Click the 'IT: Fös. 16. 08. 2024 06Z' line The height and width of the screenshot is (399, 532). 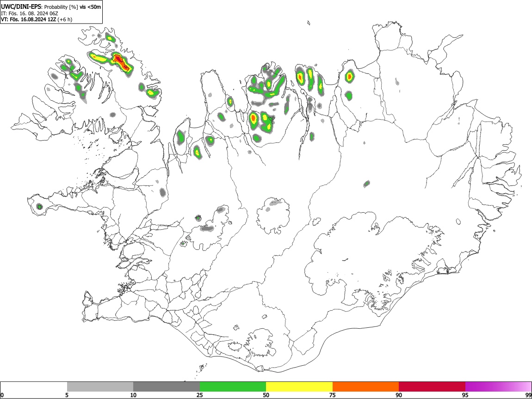coord(30,13)
